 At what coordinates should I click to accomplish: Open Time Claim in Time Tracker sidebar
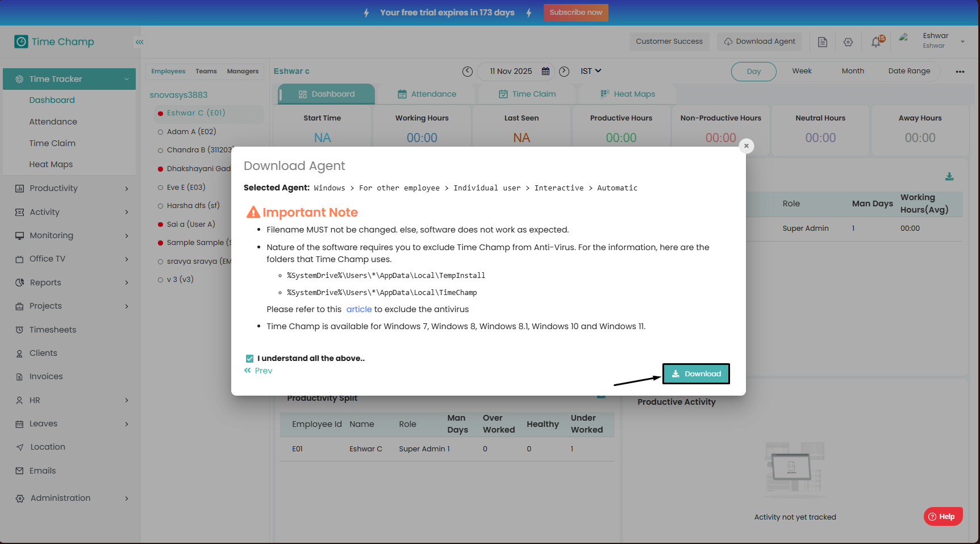pyautogui.click(x=52, y=143)
